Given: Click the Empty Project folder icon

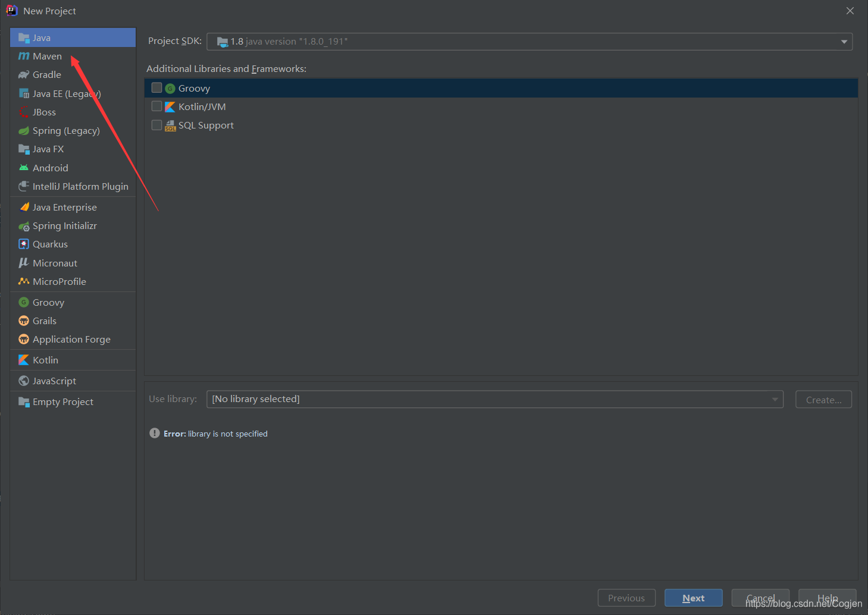Looking at the screenshot, I should [24, 401].
